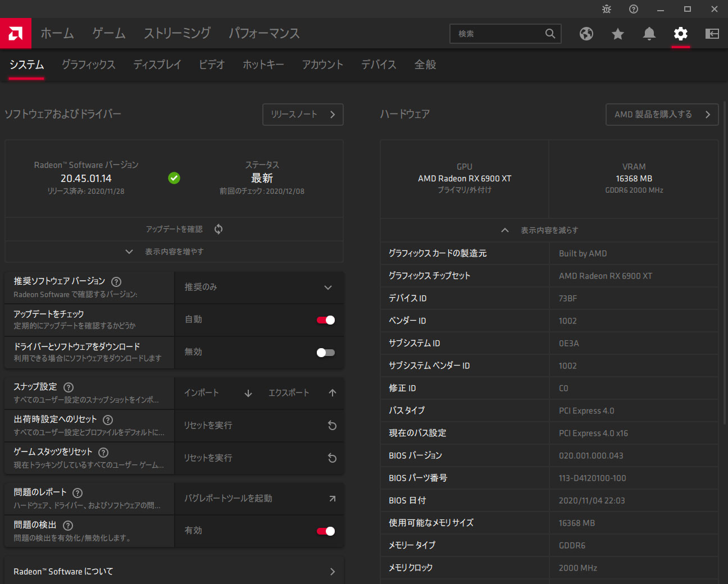Toggle アップデートをチェック automatic switch
The height and width of the screenshot is (584, 728).
(326, 320)
